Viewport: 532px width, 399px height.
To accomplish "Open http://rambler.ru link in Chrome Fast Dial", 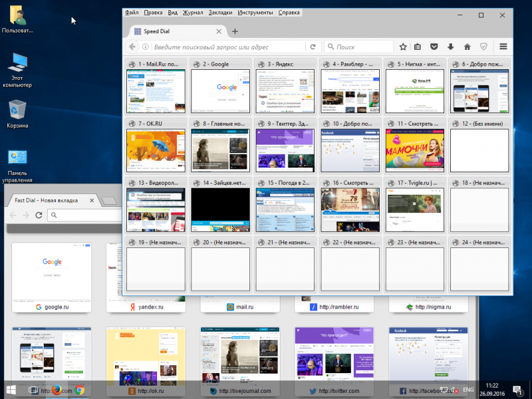I will coord(334,307).
